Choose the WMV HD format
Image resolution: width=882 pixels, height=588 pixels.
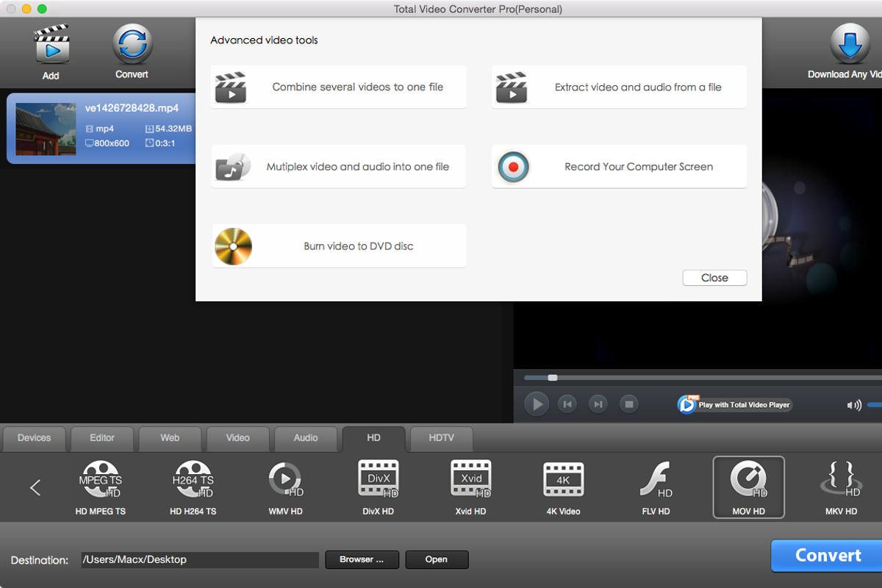pyautogui.click(x=286, y=487)
